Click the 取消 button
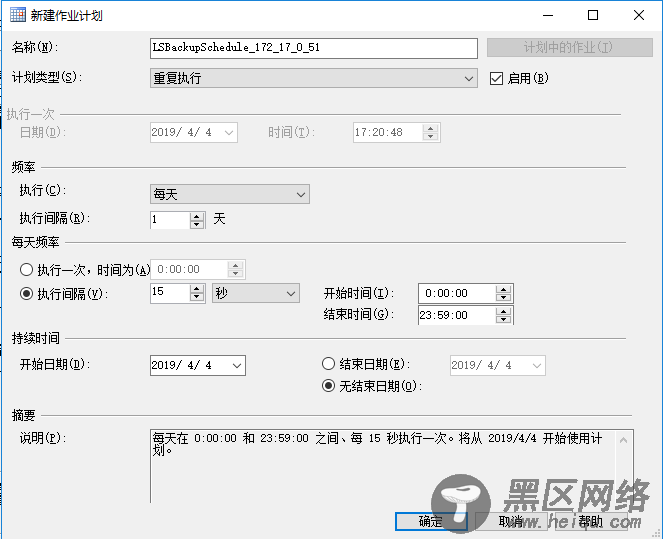The image size is (663, 539). coord(511,521)
